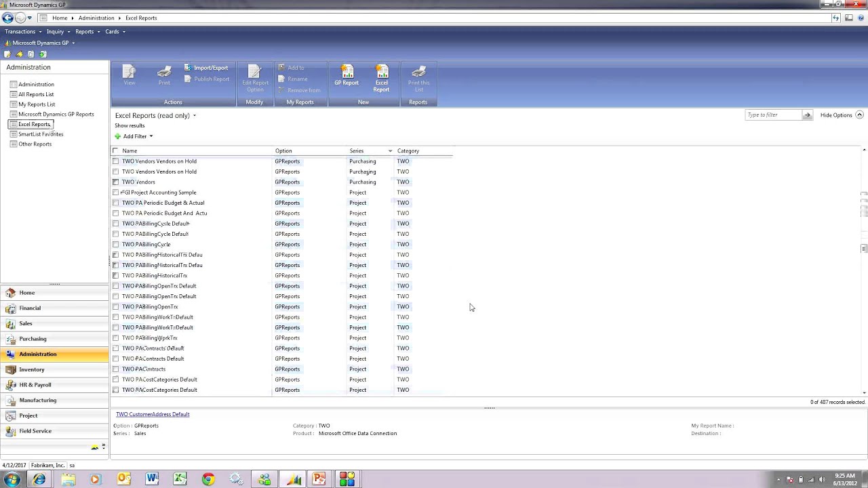
Task: Select the Purchasing navigation pane button
Action: pos(54,339)
